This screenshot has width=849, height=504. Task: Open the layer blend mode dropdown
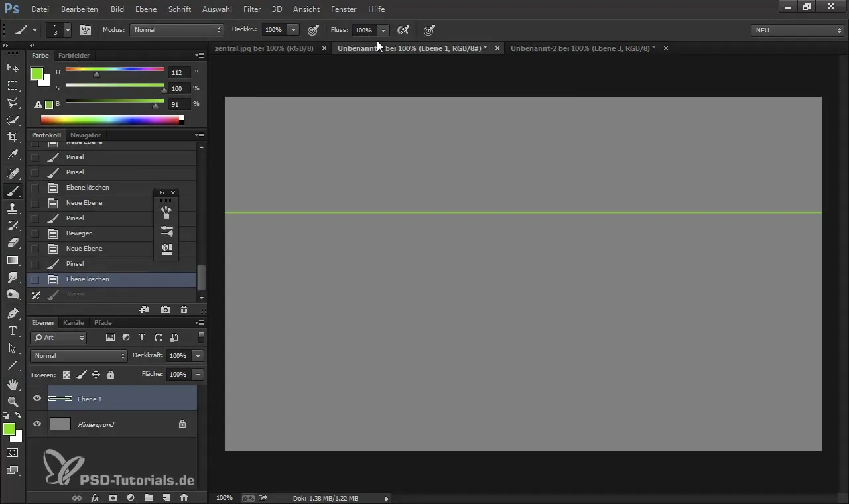[x=78, y=356]
